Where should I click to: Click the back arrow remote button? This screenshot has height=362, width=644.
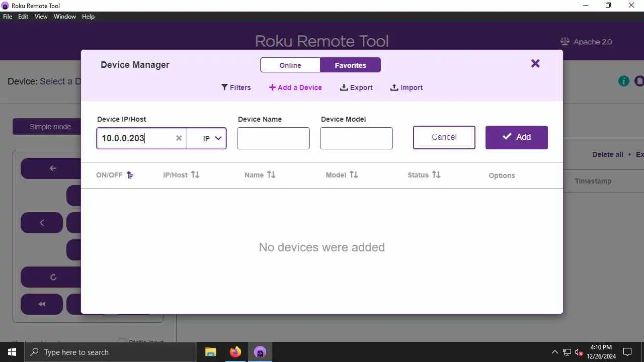[51, 168]
